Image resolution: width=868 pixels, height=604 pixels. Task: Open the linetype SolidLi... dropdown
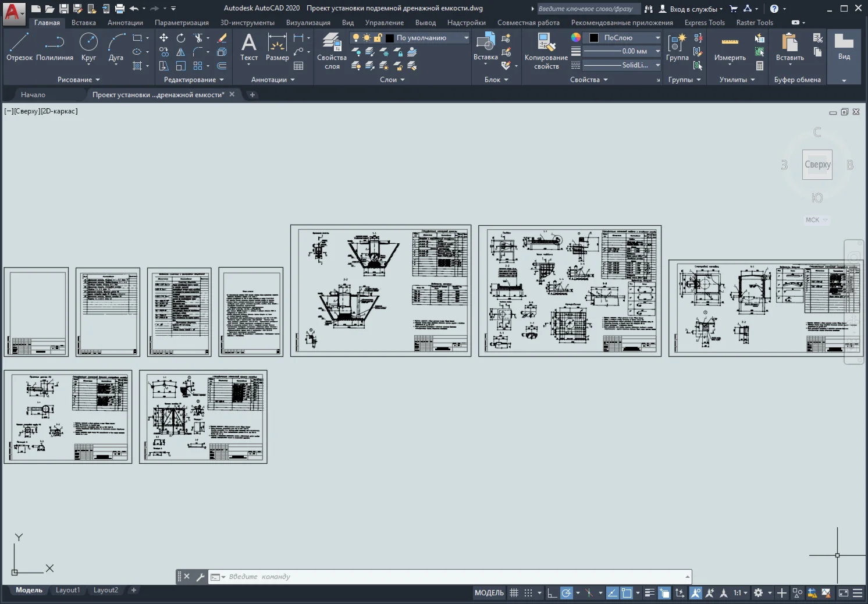point(657,65)
